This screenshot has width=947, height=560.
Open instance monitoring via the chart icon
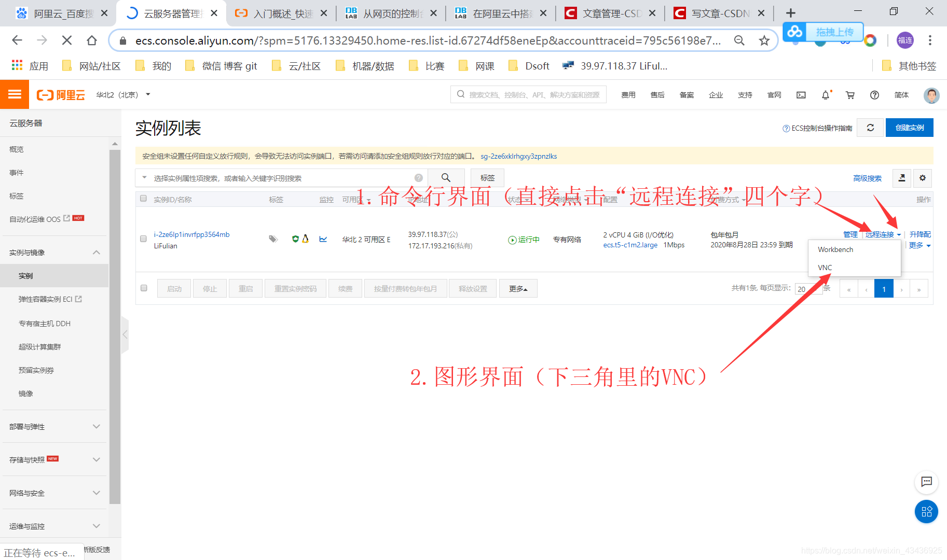click(x=323, y=239)
